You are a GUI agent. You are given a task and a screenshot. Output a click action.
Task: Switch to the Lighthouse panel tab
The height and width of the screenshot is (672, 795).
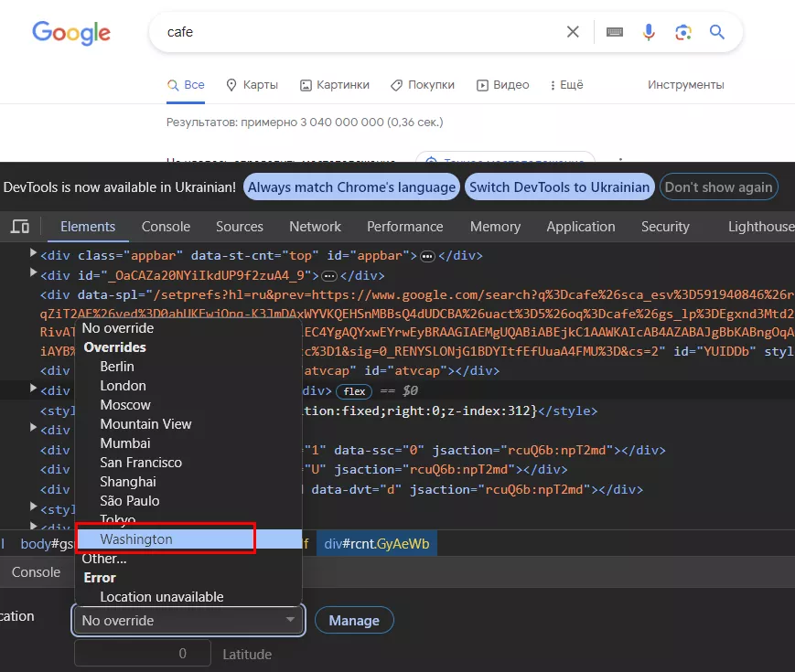(760, 227)
